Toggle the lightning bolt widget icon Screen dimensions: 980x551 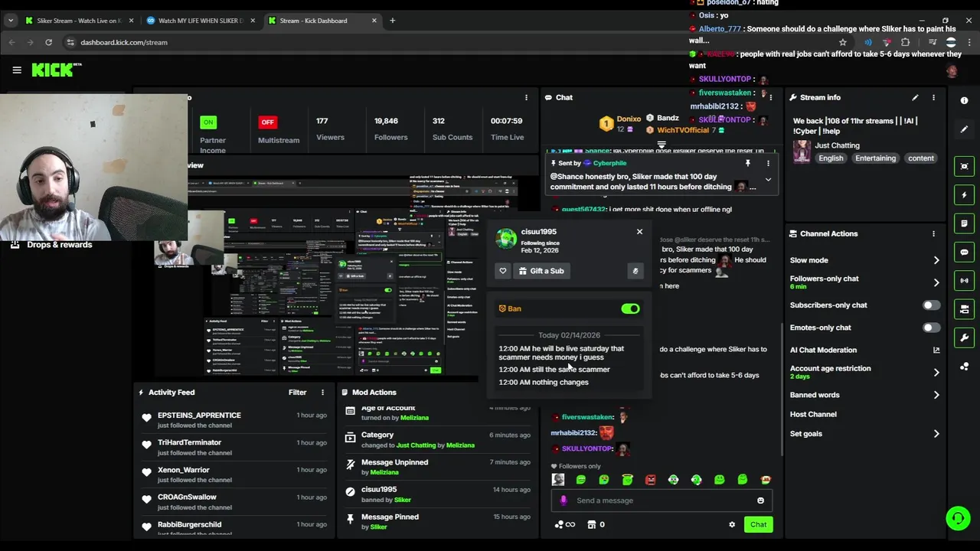[964, 195]
